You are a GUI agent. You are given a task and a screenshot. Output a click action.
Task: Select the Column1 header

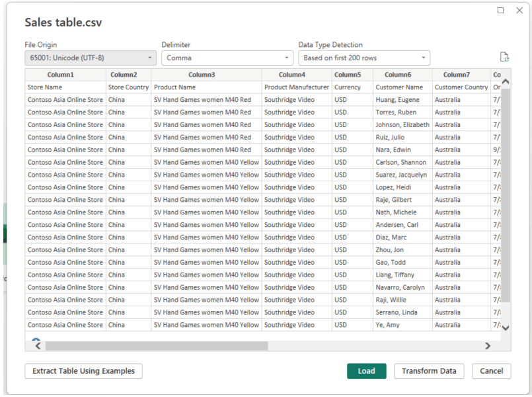coord(65,75)
